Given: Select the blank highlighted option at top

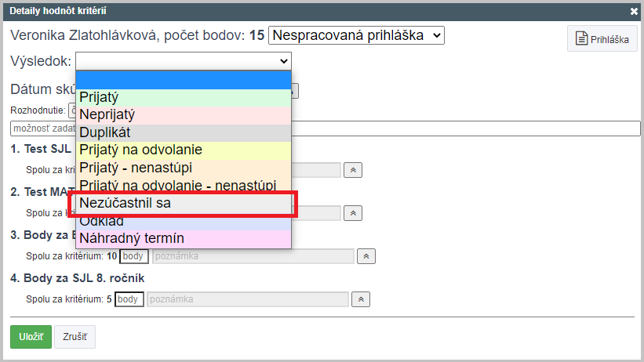Looking at the screenshot, I should point(184,80).
